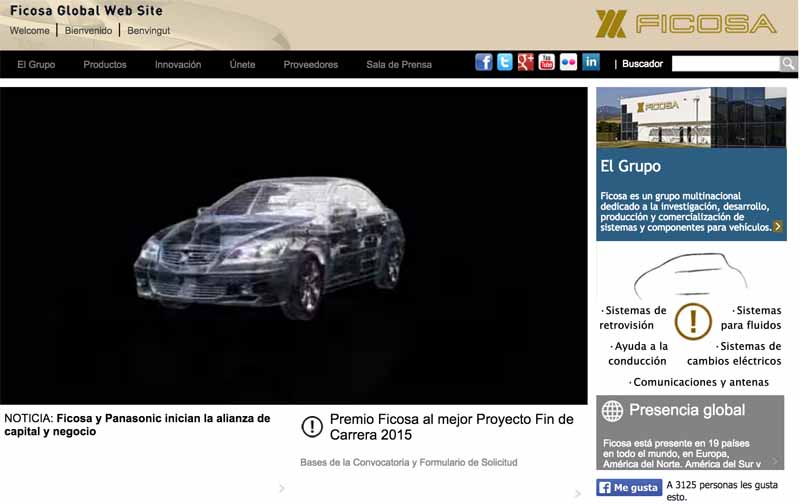The width and height of the screenshot is (800, 504).
Task: Click the gold exclamation circle among product systems
Action: pos(693,321)
